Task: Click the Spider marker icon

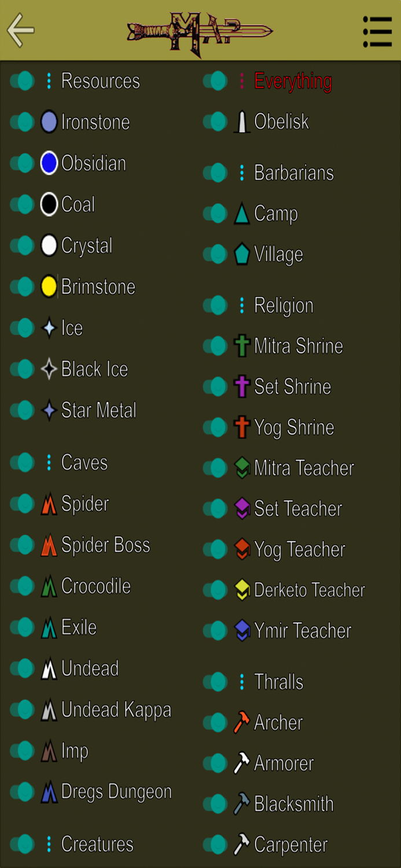Action: (49, 503)
